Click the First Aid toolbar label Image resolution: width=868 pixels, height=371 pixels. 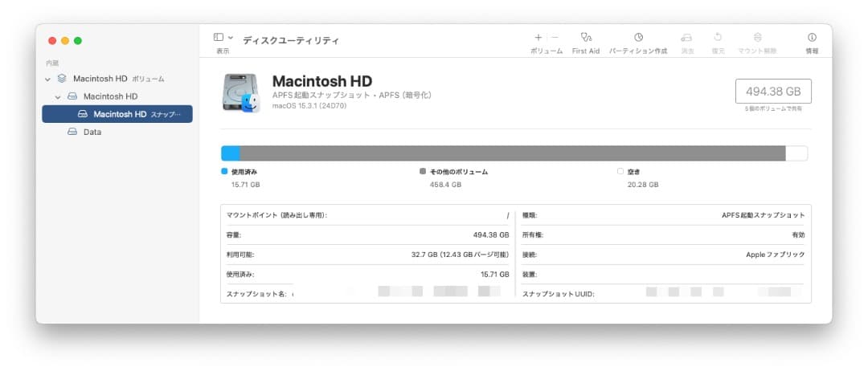pos(586,51)
